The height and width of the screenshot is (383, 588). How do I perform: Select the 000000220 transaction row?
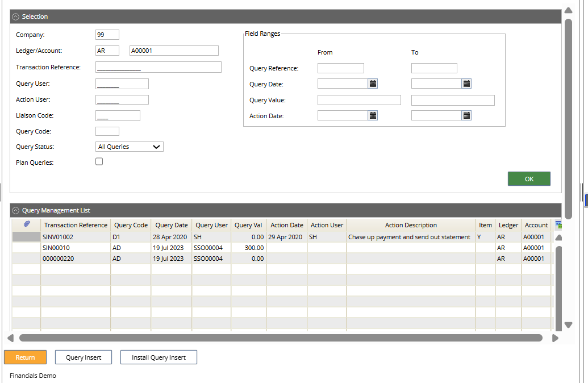pos(283,259)
